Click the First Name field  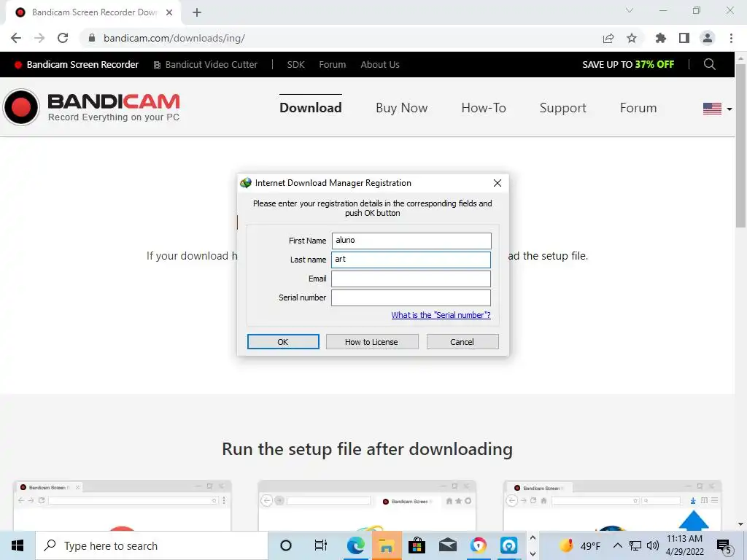(x=411, y=241)
